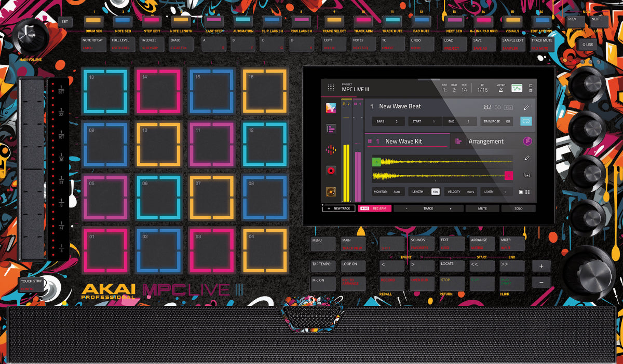Open the TC 1/16 timing correct selector
The width and height of the screenshot is (623, 364).
(482, 88)
